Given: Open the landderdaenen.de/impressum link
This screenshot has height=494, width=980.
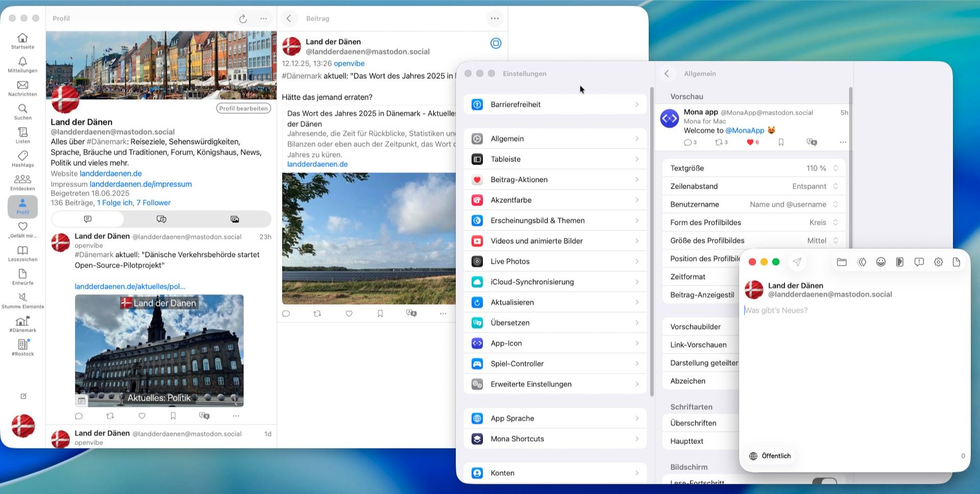Looking at the screenshot, I should point(141,184).
